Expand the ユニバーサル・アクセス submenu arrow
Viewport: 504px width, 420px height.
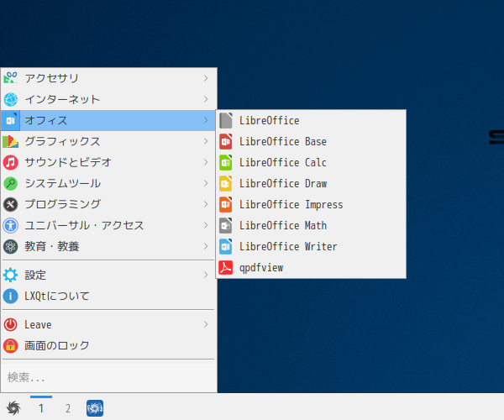point(206,226)
